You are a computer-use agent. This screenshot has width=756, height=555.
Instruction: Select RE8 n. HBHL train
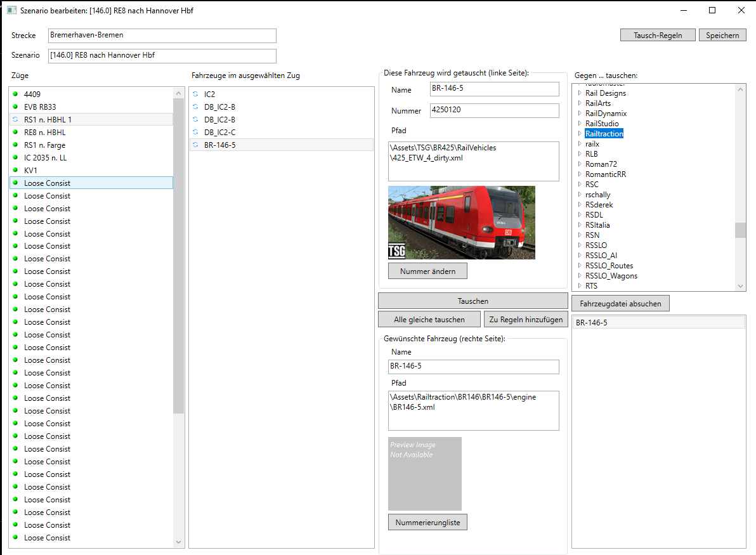tap(44, 132)
